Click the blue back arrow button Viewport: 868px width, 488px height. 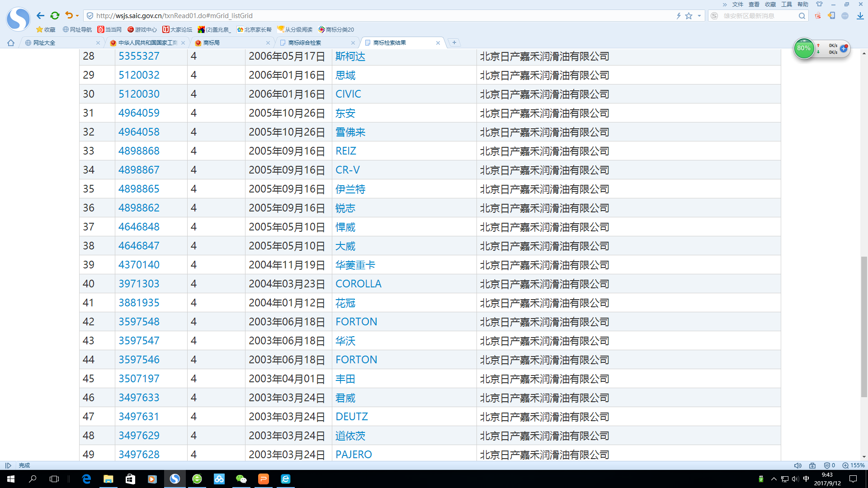pos(40,16)
